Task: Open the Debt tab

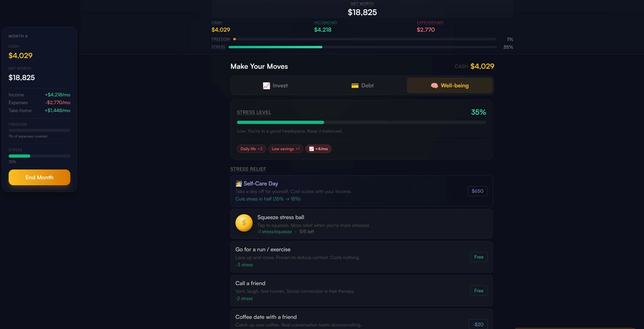Action: coord(362,86)
